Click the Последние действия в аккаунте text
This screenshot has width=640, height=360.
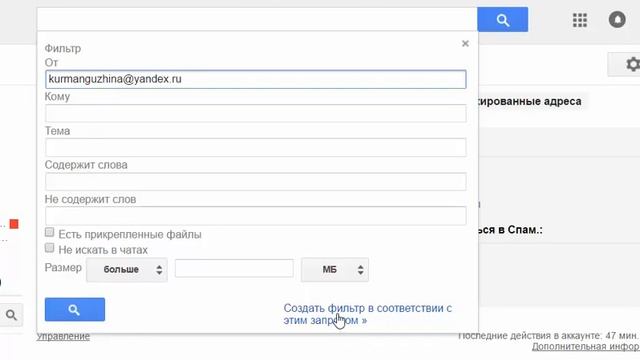click(549, 336)
